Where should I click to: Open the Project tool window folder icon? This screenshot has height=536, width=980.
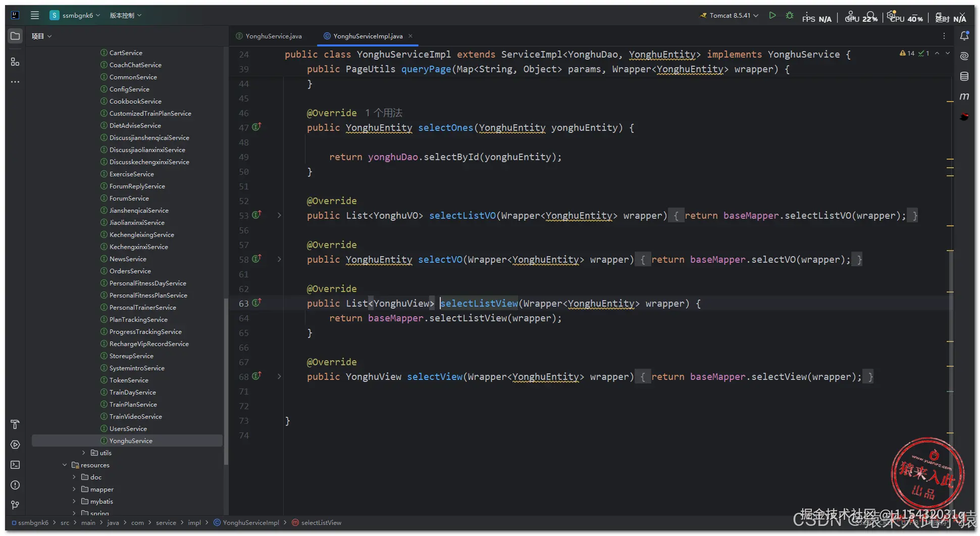point(15,36)
